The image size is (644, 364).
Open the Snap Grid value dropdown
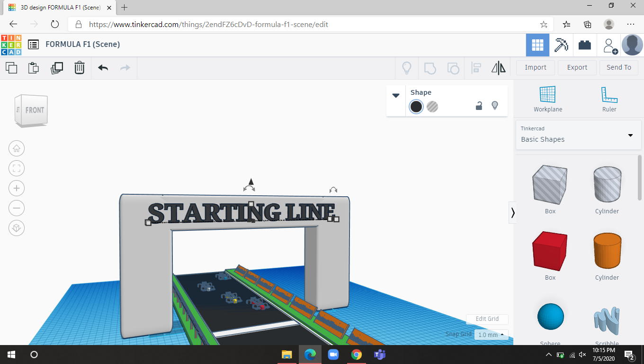click(491, 335)
